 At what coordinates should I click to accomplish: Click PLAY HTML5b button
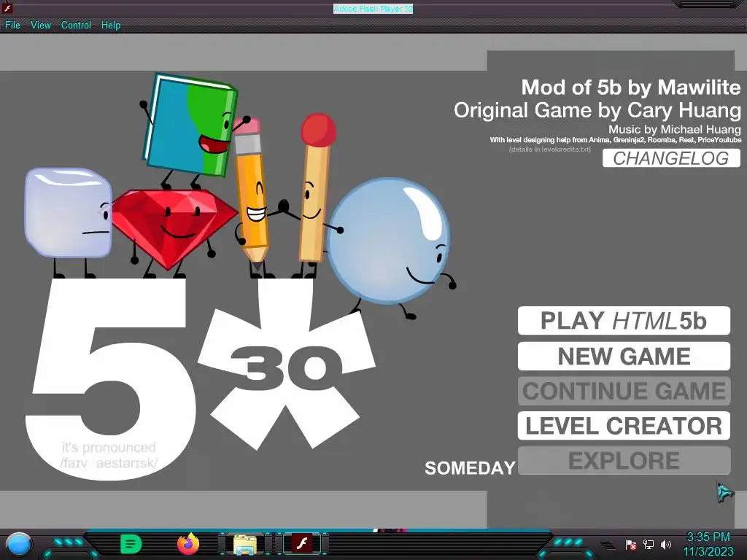tap(624, 321)
